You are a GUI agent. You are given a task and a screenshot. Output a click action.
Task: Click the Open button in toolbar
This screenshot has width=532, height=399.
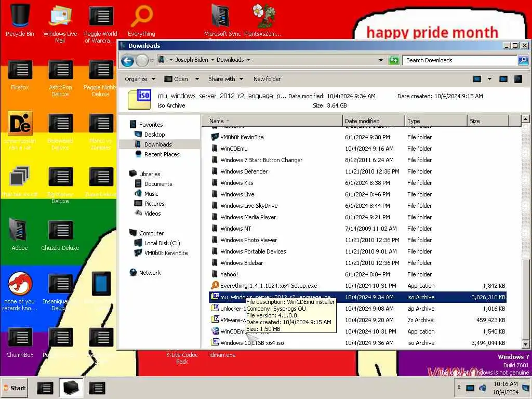(176, 79)
